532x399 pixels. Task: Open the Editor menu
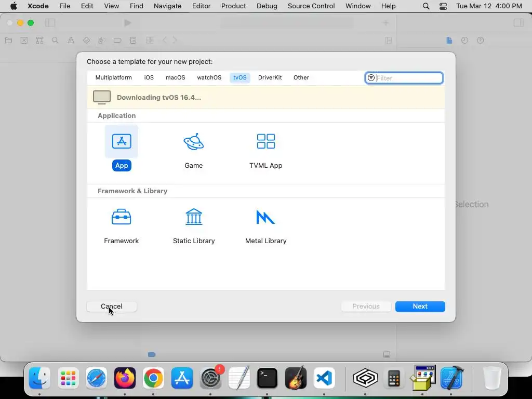tap(201, 6)
